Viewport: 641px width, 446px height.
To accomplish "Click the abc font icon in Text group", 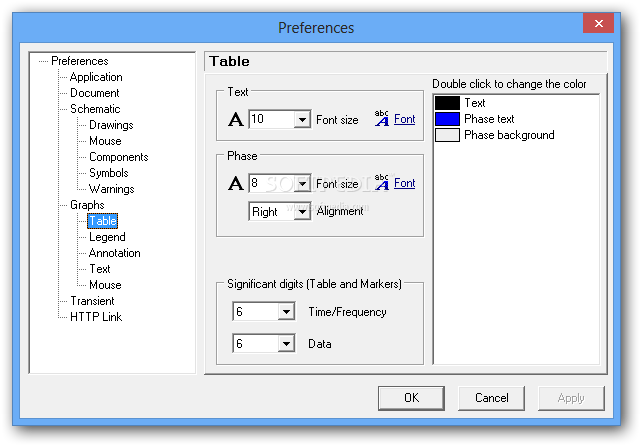I will 382,119.
